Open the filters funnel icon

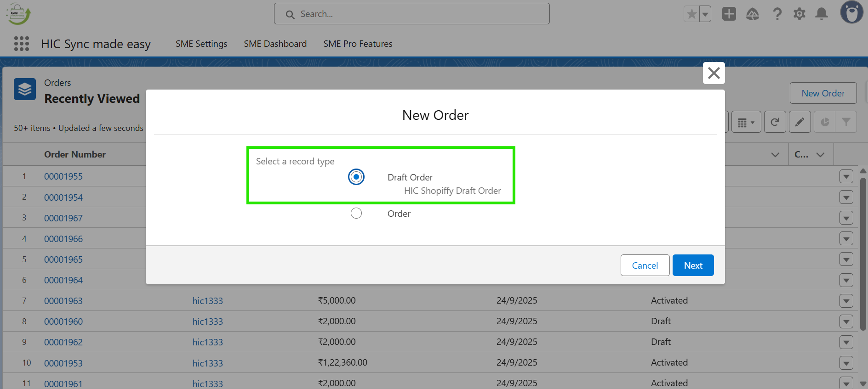click(846, 122)
